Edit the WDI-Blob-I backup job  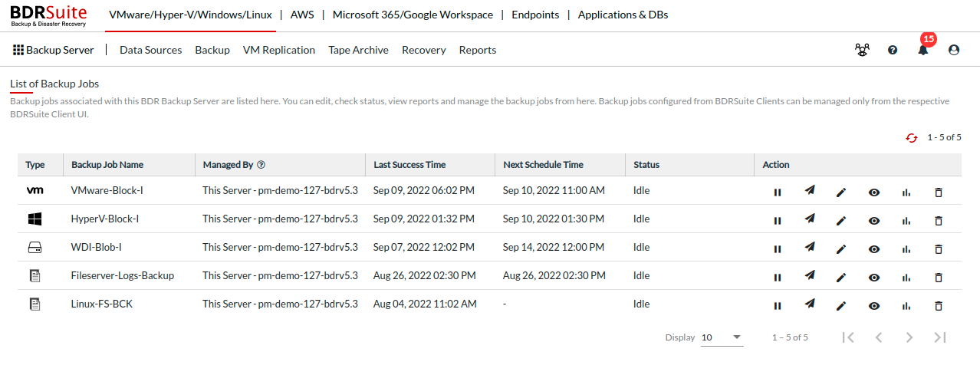click(841, 249)
